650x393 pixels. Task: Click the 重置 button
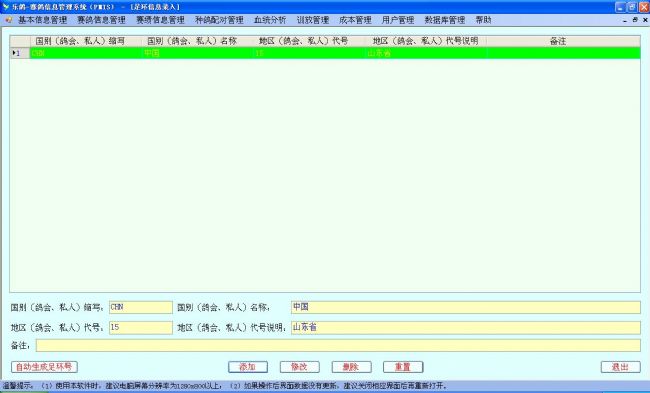pos(403,367)
